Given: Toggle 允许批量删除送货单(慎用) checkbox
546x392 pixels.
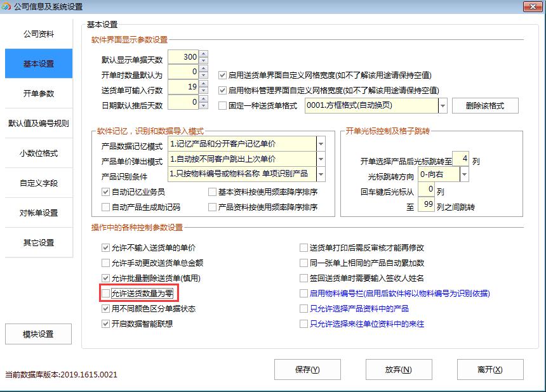Looking at the screenshot, I should [x=105, y=278].
